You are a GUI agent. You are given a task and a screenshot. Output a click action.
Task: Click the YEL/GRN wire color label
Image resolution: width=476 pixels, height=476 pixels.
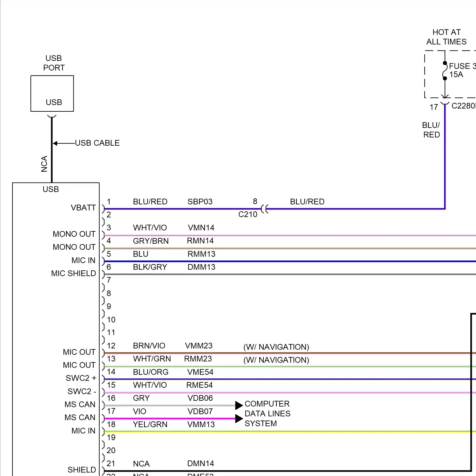point(150,424)
